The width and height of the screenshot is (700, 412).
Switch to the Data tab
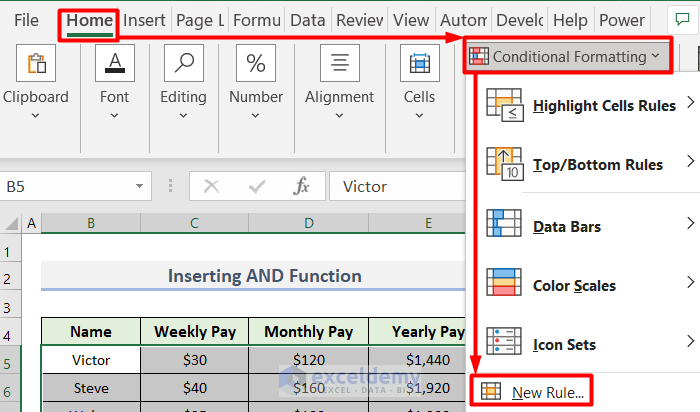pyautogui.click(x=308, y=20)
